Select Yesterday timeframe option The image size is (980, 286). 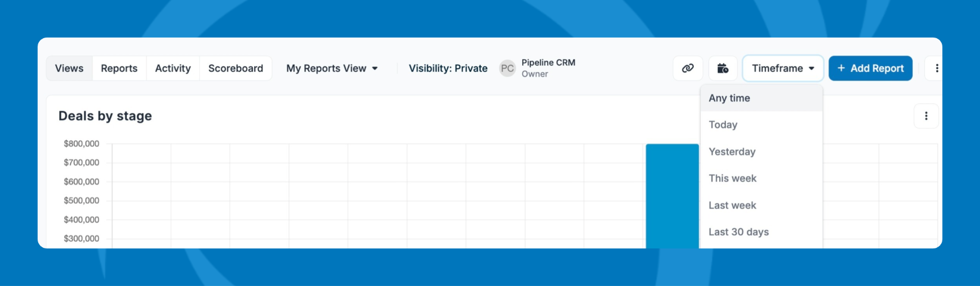click(x=732, y=152)
